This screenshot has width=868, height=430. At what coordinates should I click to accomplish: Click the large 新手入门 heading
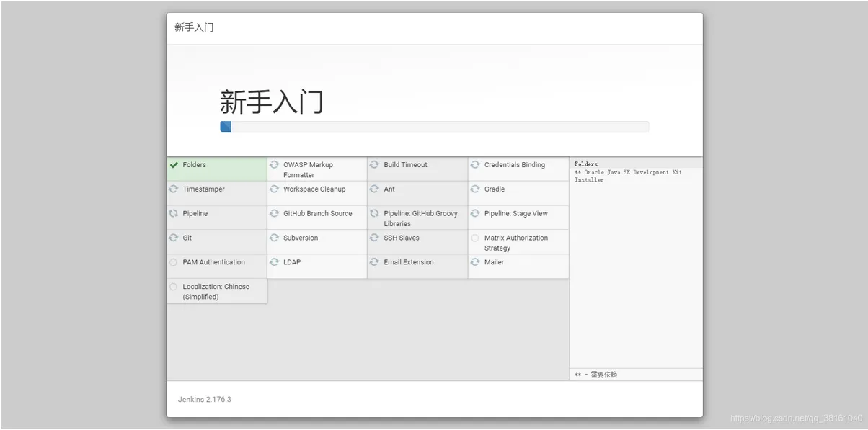coord(271,102)
